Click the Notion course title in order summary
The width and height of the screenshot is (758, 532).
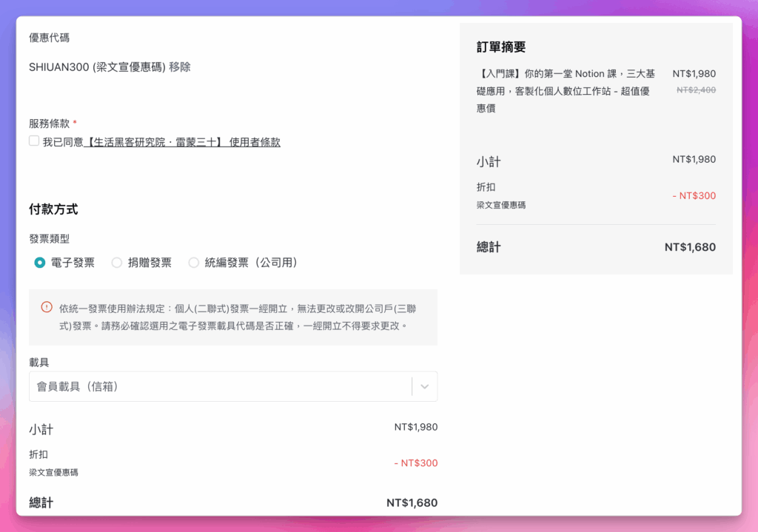click(567, 91)
